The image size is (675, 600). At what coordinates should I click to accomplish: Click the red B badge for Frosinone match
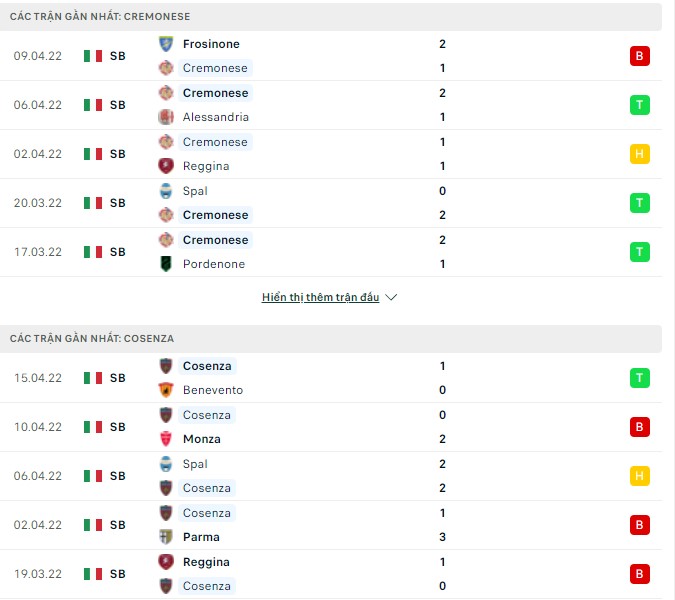coord(639,56)
